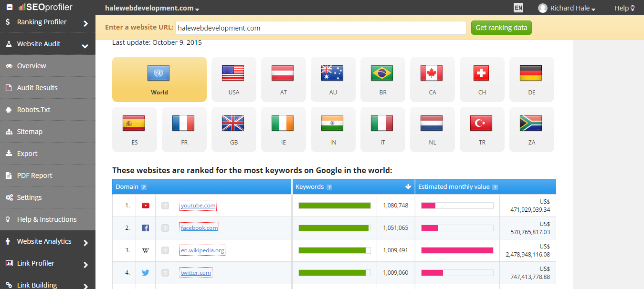
Task: Click the Facebook icon in row 2
Action: pos(146,228)
